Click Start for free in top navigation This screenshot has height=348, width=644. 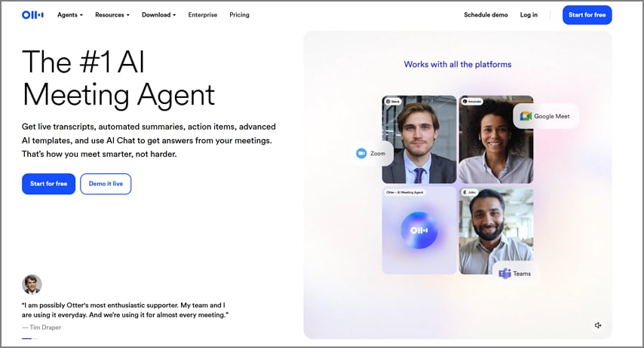coord(587,15)
